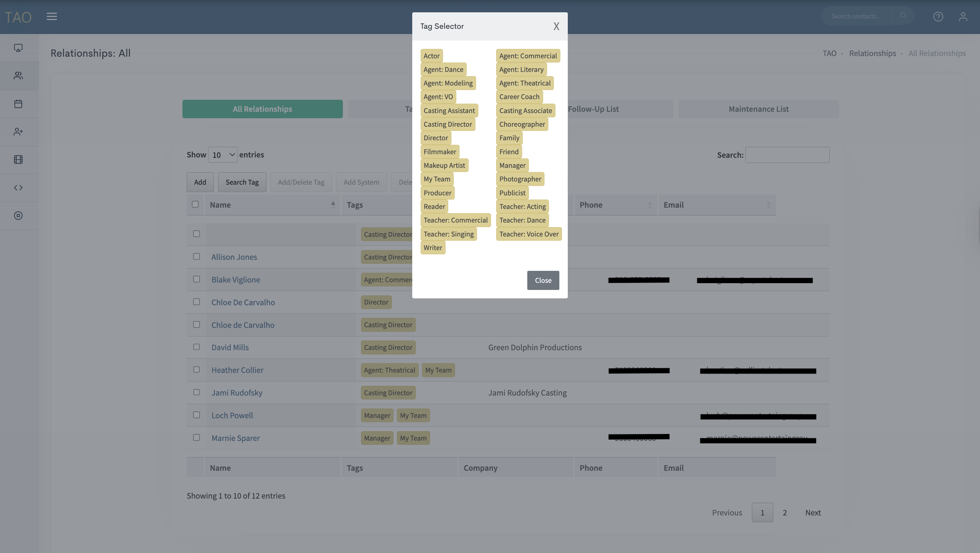
Task: Select the All Relationships tab
Action: (x=262, y=109)
